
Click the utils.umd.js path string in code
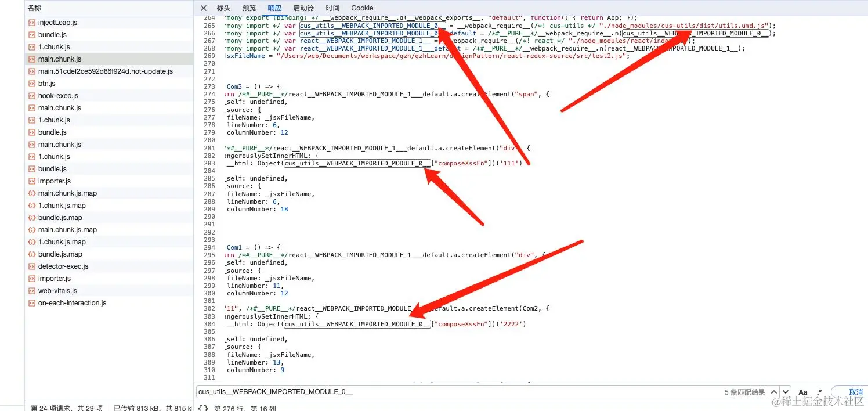point(684,26)
